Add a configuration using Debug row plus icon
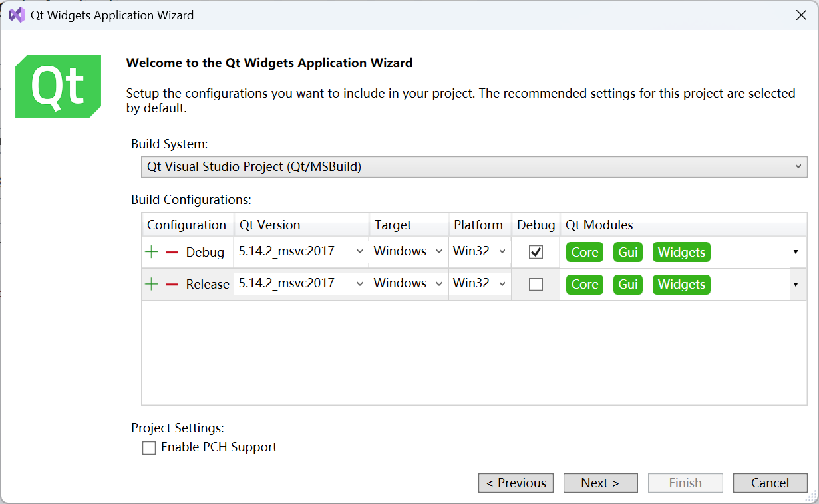This screenshot has height=504, width=819. [152, 252]
